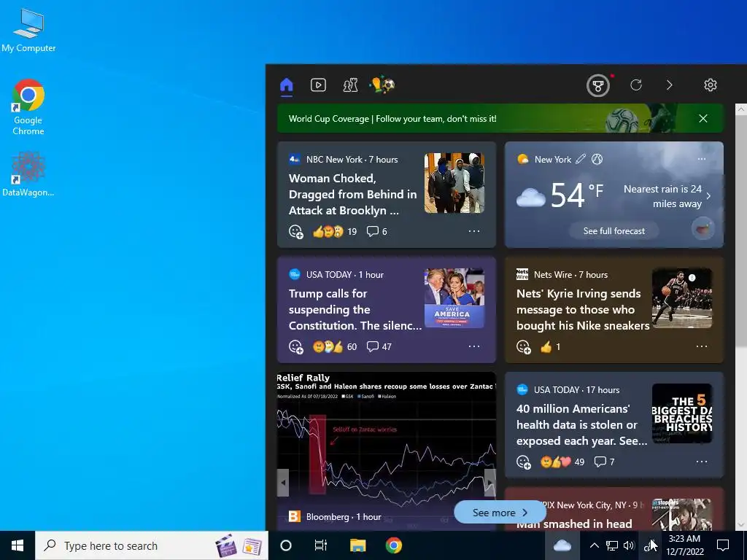Open the Windows Start menu
The width and height of the screenshot is (747, 560).
[x=18, y=545]
